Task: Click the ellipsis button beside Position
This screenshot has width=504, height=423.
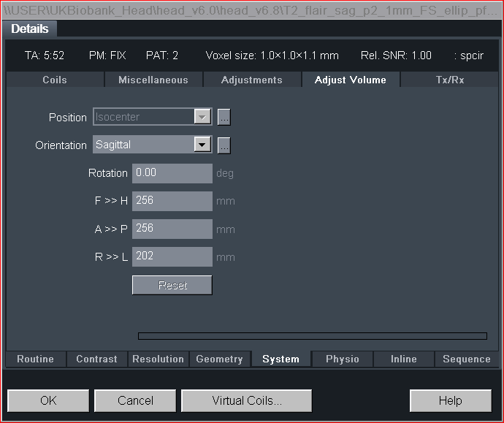Action: point(224,117)
